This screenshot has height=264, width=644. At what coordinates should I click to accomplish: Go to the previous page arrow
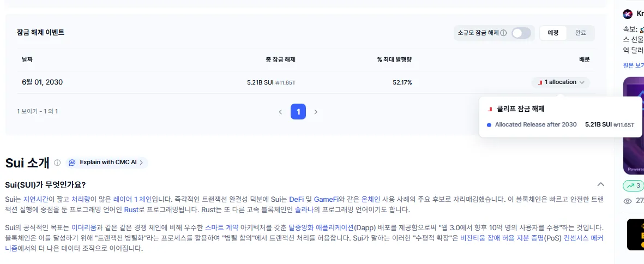pyautogui.click(x=280, y=112)
